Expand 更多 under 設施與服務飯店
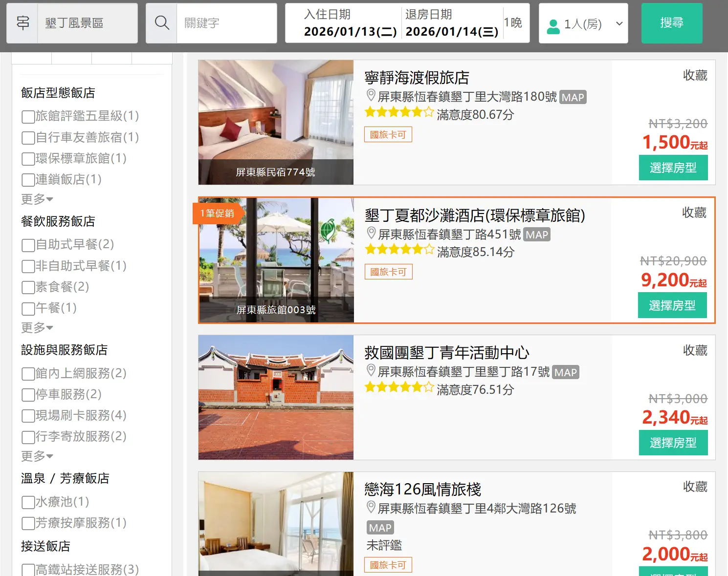 point(37,456)
